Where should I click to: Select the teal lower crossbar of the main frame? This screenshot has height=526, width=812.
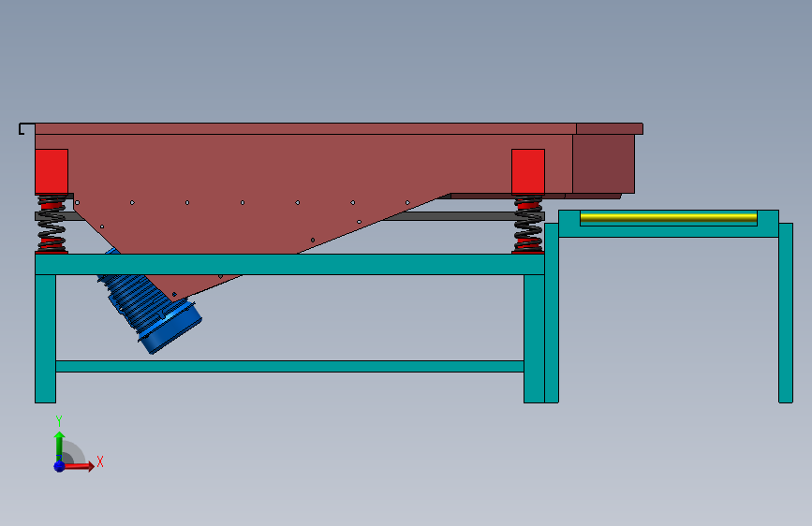tap(289, 367)
